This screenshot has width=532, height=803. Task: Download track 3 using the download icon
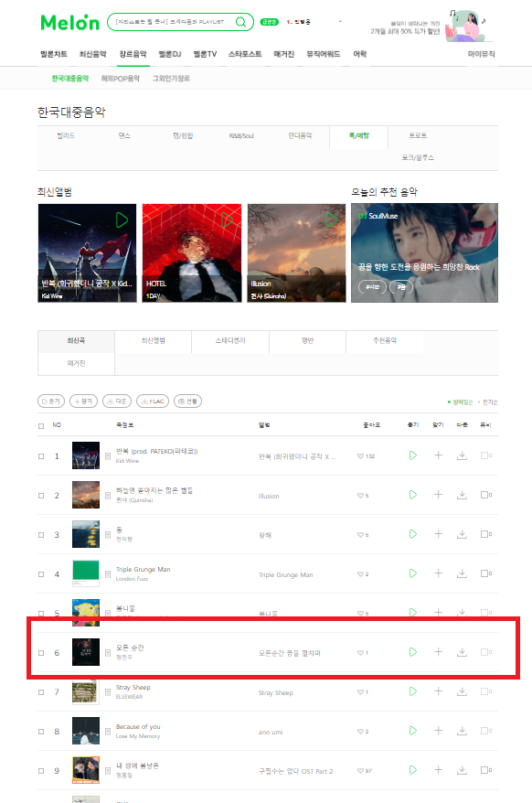coord(462,534)
